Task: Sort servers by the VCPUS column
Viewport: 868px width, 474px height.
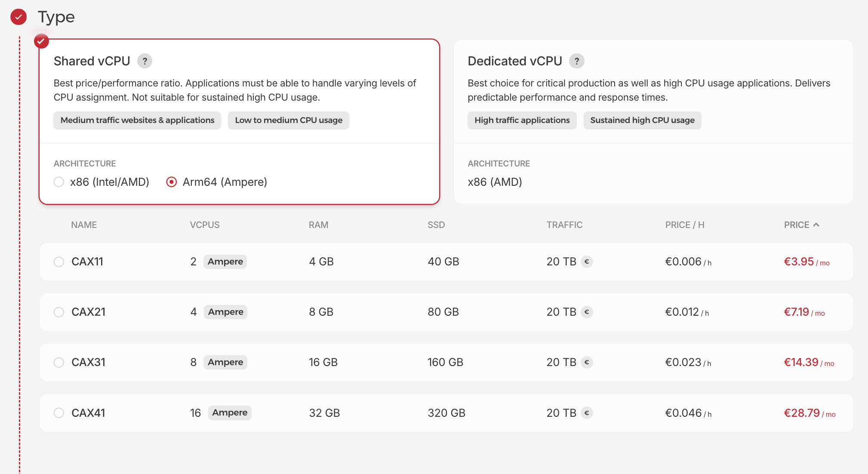Action: [205, 225]
